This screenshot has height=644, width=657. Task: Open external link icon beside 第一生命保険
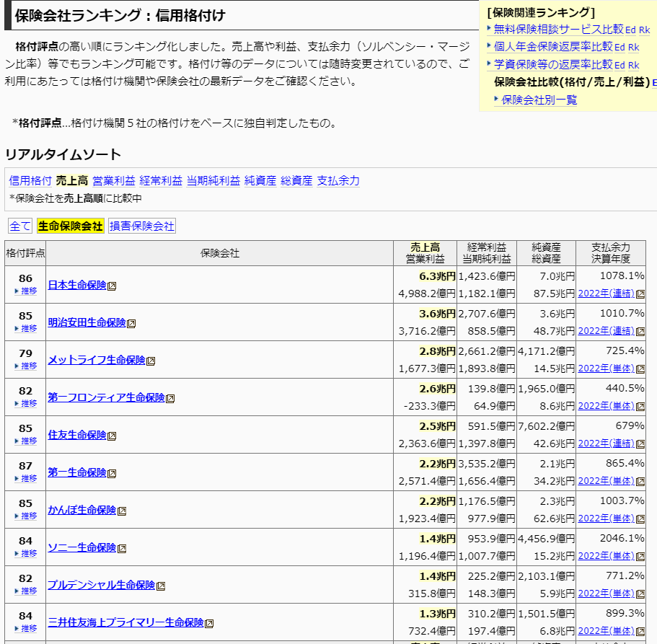[112, 474]
